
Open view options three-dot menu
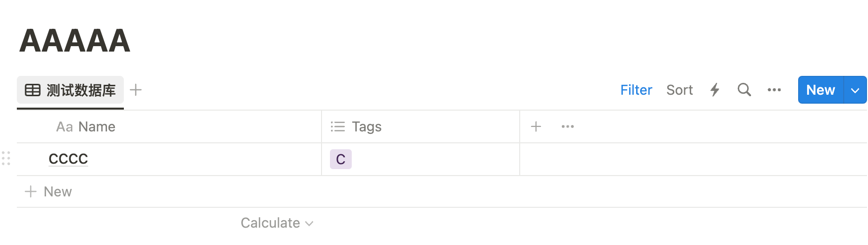[774, 90]
